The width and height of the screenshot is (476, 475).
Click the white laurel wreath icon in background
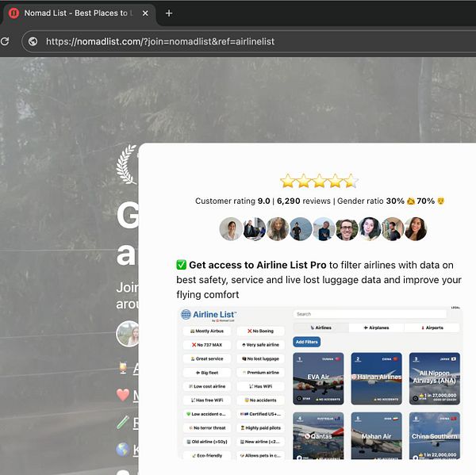127,164
